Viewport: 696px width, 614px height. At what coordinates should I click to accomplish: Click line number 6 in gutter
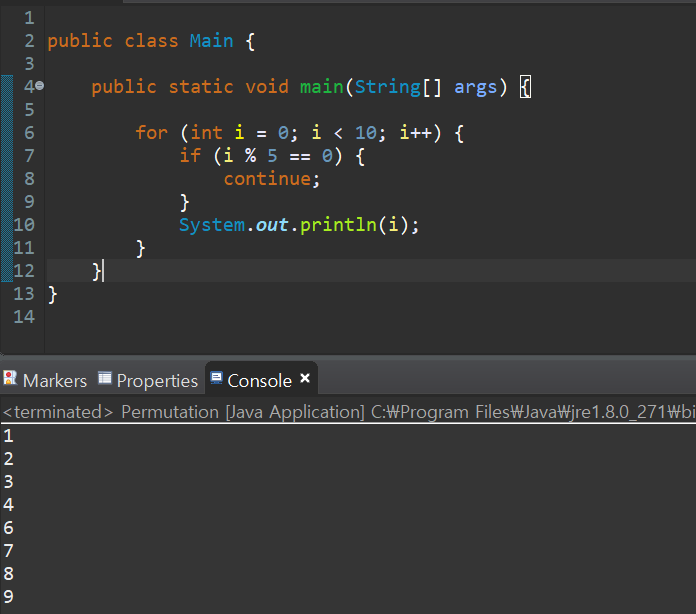click(29, 132)
